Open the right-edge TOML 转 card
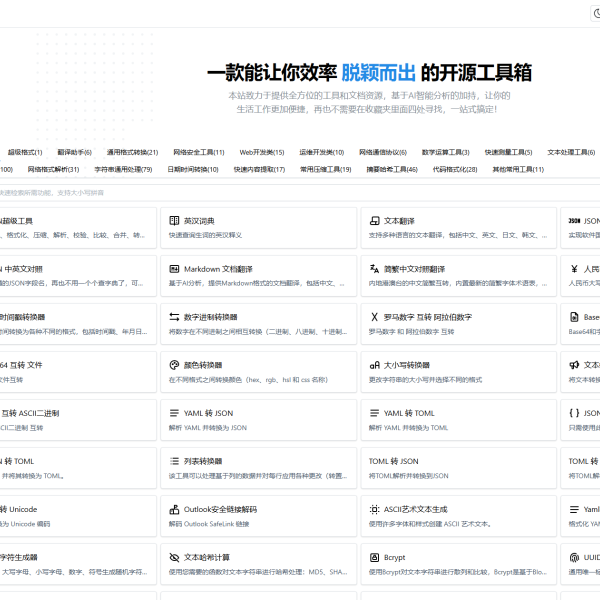The image size is (600, 600). click(580, 468)
